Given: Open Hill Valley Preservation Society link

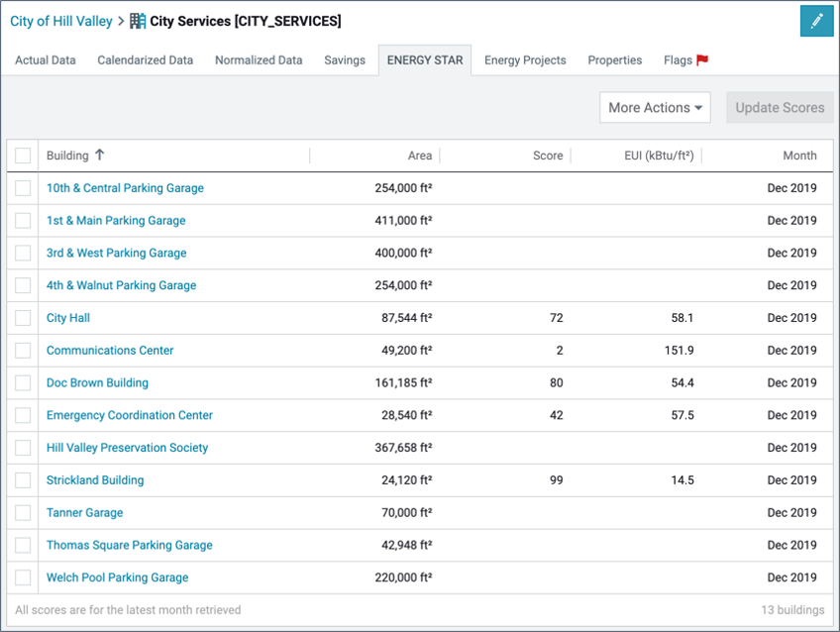Looking at the screenshot, I should pyautogui.click(x=127, y=448).
